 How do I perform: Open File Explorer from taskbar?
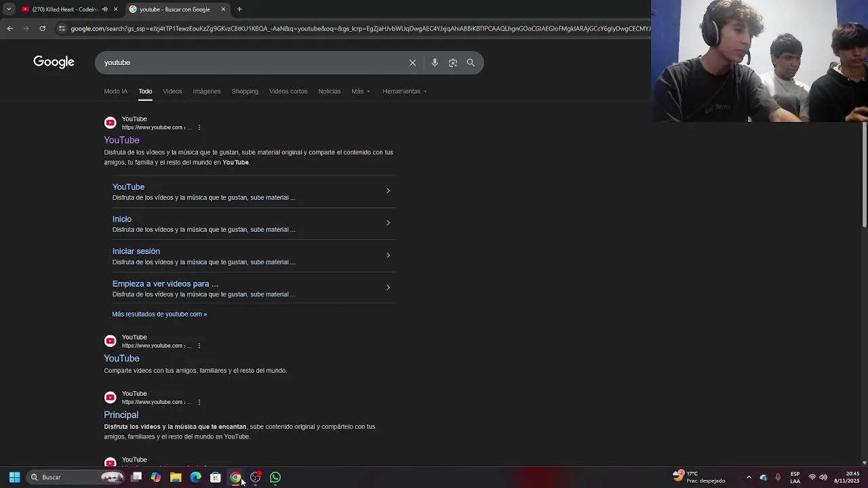(176, 477)
